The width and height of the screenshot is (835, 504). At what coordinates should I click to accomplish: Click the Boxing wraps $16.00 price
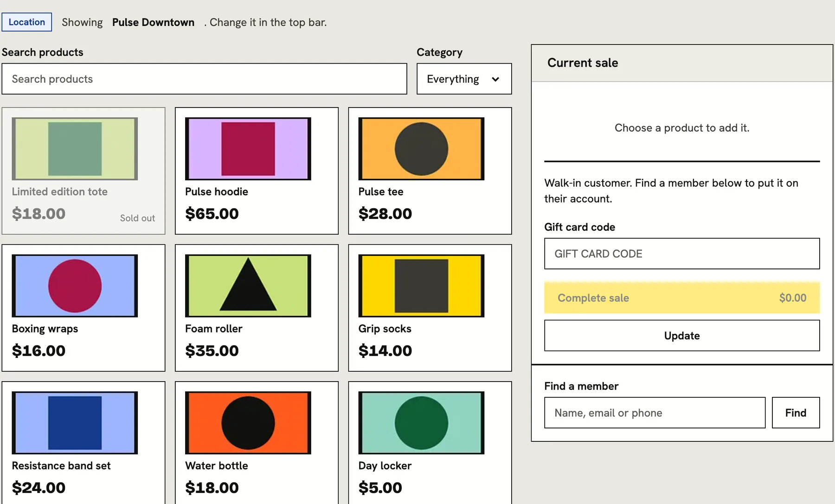pos(39,351)
